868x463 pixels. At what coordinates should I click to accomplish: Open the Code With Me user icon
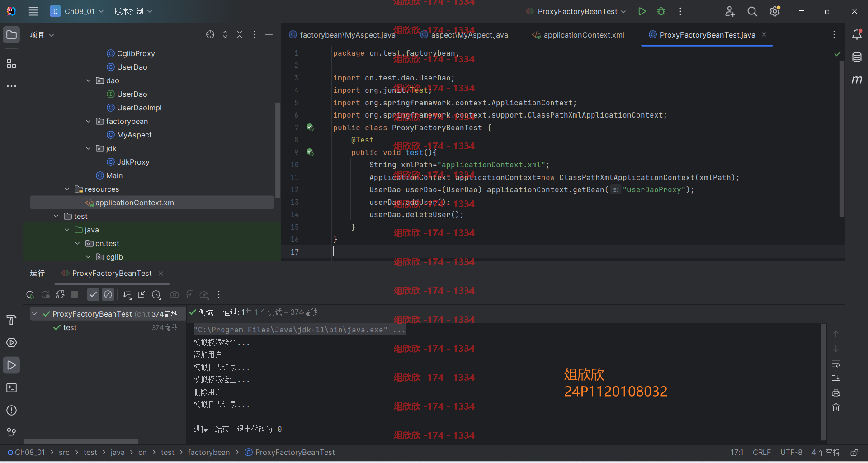click(730, 11)
